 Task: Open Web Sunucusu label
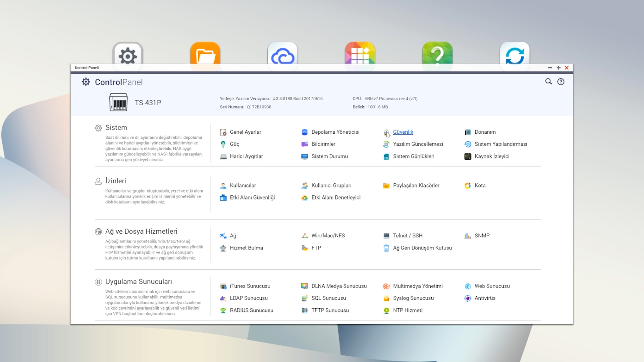492,286
